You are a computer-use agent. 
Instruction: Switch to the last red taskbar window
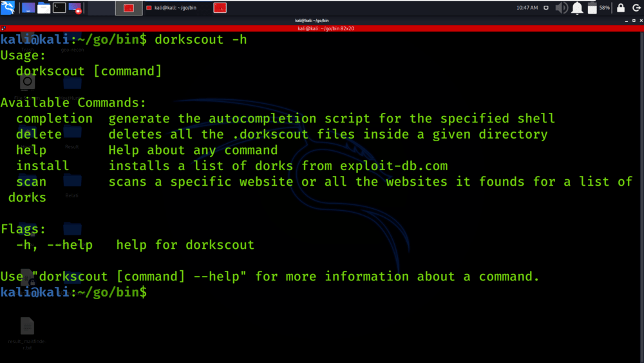(220, 8)
